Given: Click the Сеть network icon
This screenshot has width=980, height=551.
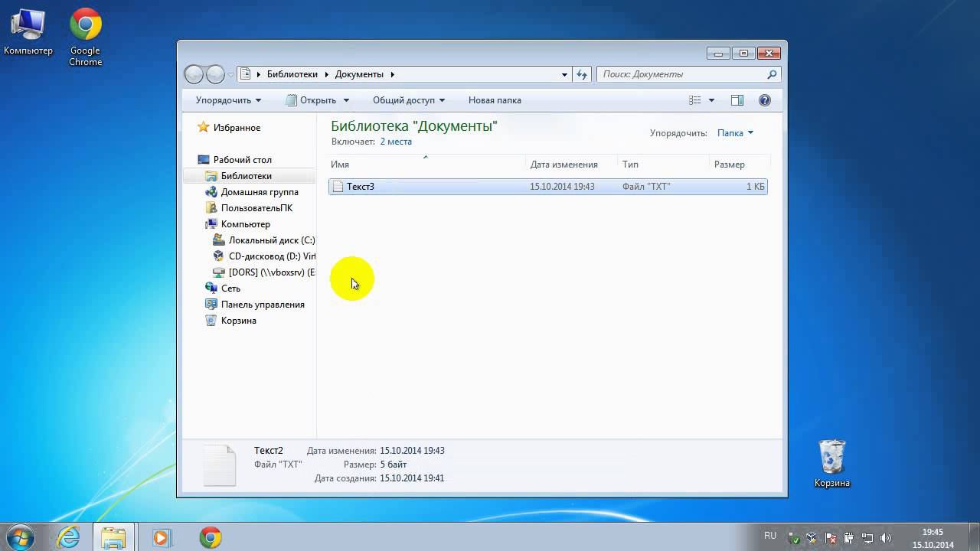Looking at the screenshot, I should click(x=211, y=289).
